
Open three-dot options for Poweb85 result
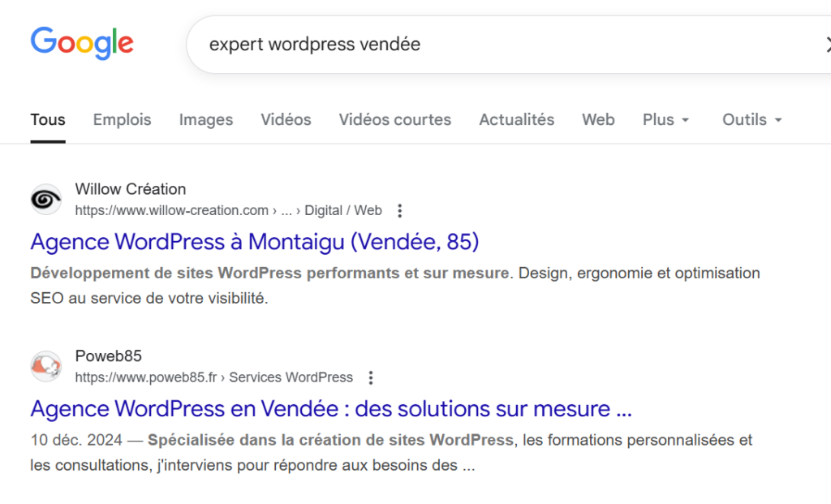pyautogui.click(x=371, y=378)
